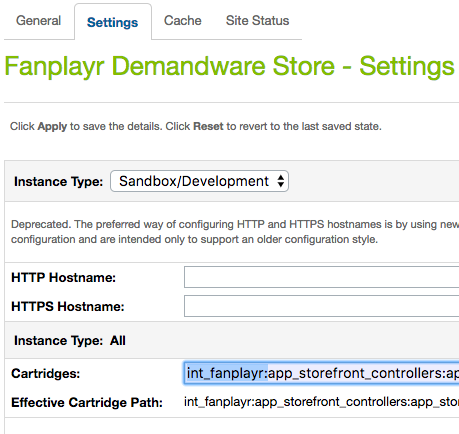Screen dimensions: 459x434
Task: Focus the HTTPS Hostname input field
Action: coord(321,306)
